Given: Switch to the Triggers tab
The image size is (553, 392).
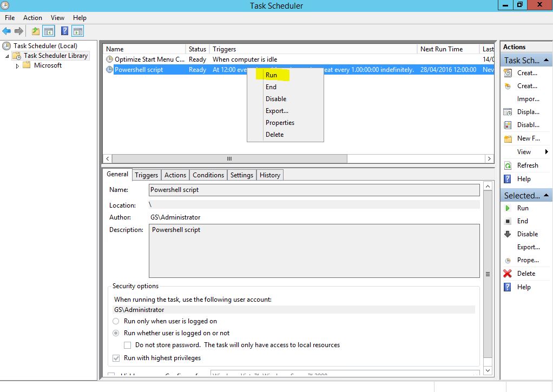Looking at the screenshot, I should (146, 175).
